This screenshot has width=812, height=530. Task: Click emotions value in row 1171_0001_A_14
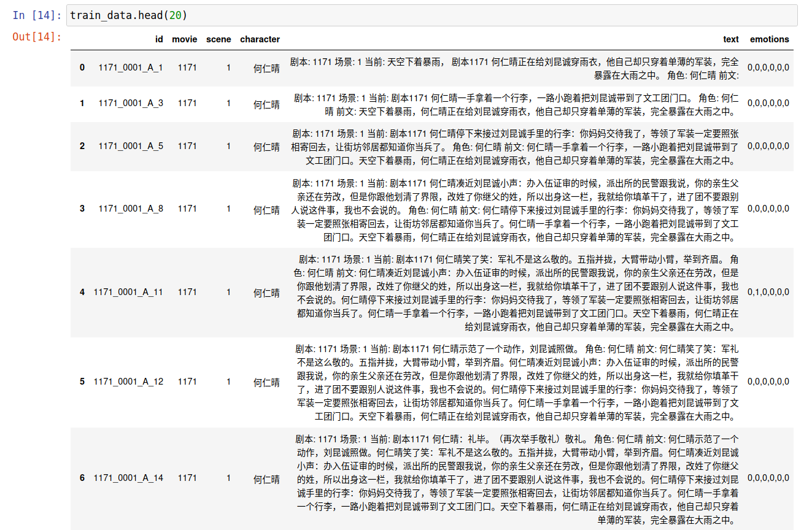768,478
